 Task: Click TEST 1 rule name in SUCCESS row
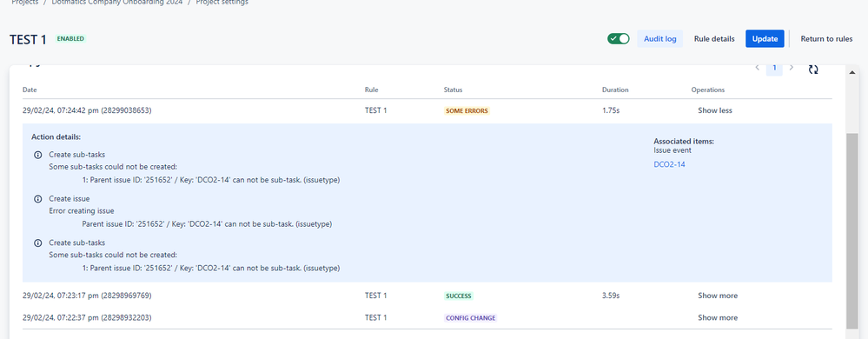[376, 296]
